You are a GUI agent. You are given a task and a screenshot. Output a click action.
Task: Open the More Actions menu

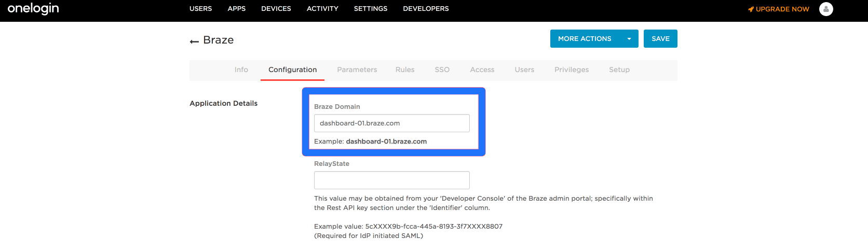(585, 39)
